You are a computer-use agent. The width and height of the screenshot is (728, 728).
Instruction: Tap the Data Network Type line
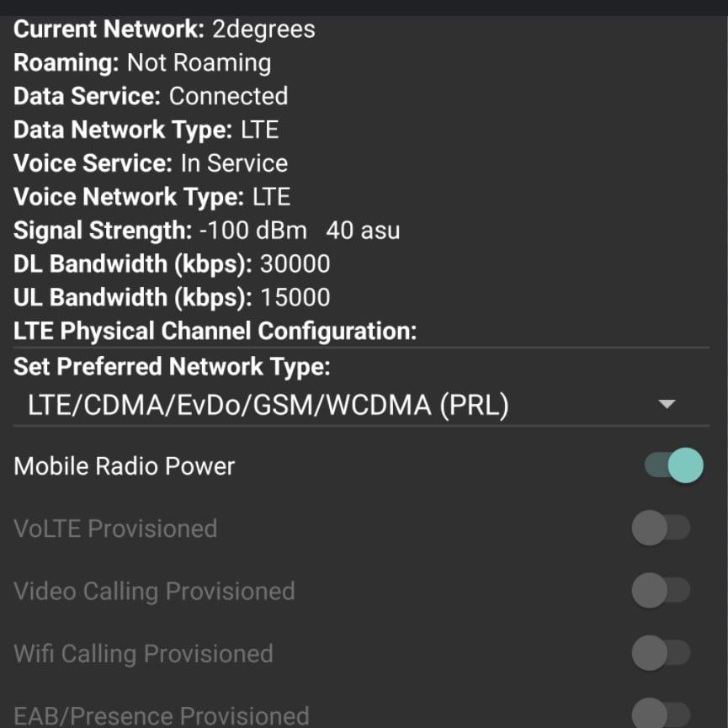tap(146, 130)
